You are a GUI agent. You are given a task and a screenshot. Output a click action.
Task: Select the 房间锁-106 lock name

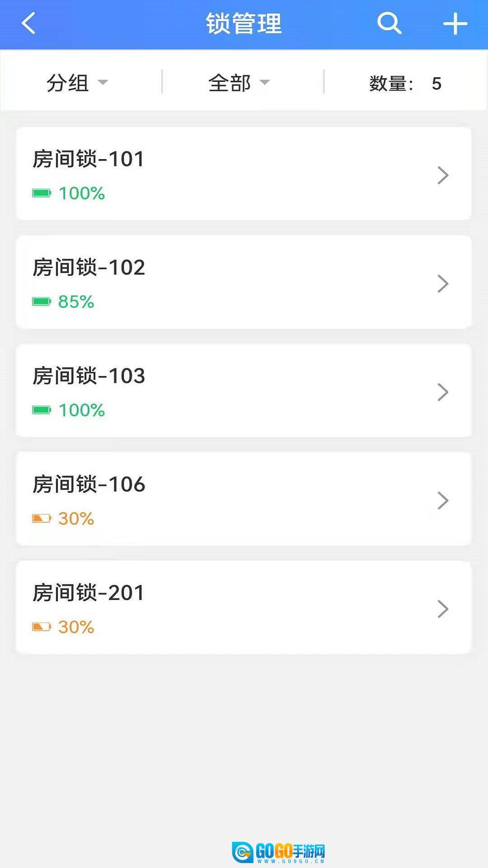click(x=89, y=484)
